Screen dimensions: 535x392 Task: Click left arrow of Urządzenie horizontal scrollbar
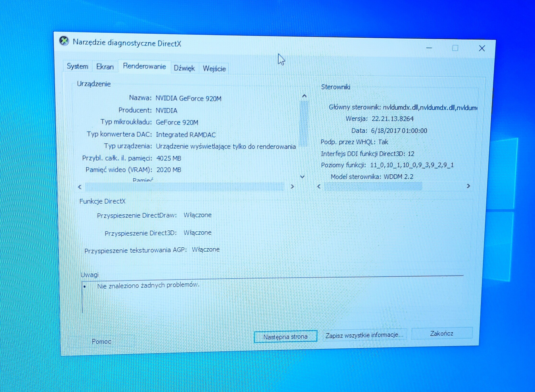pyautogui.click(x=80, y=187)
